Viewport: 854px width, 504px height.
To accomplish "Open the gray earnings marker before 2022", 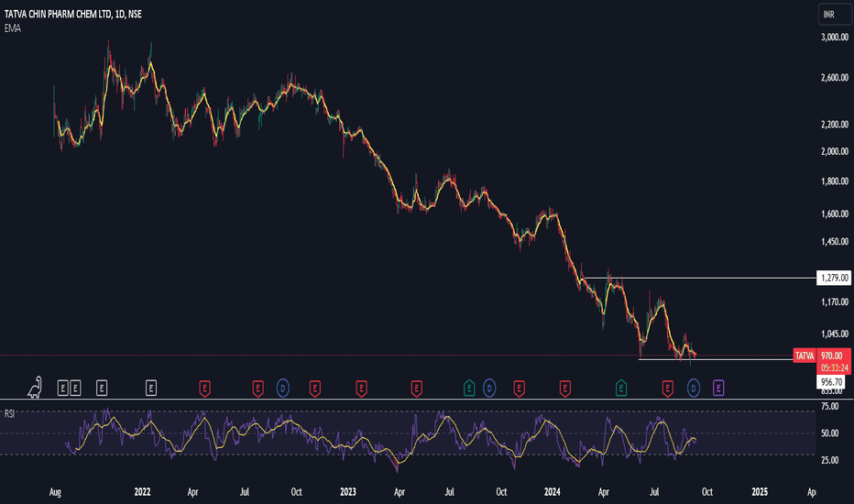I will [x=102, y=389].
